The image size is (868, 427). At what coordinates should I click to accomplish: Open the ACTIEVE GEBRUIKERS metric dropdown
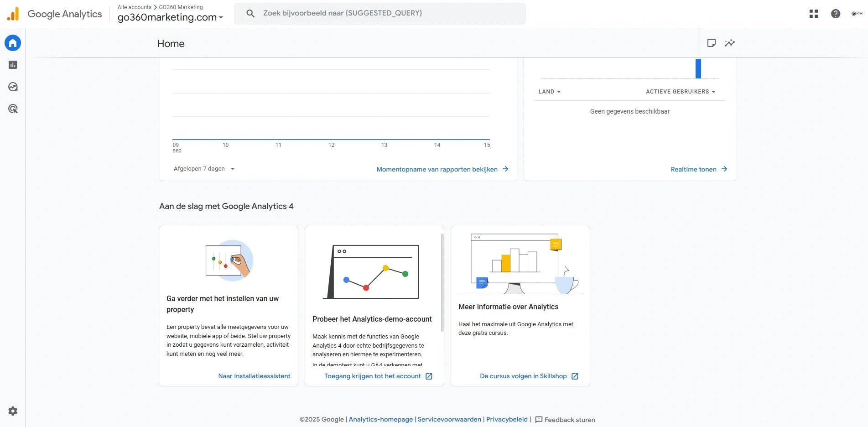[680, 92]
